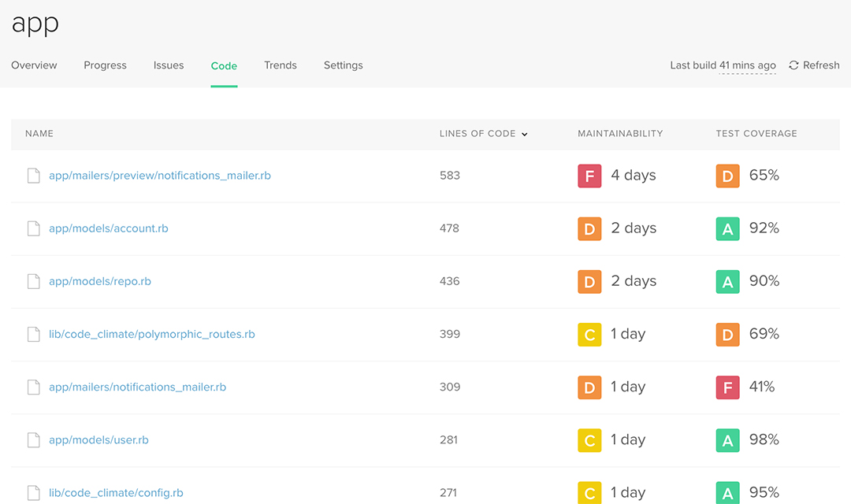Click the '98%' coverage value
The image size is (851, 504).
[764, 439]
